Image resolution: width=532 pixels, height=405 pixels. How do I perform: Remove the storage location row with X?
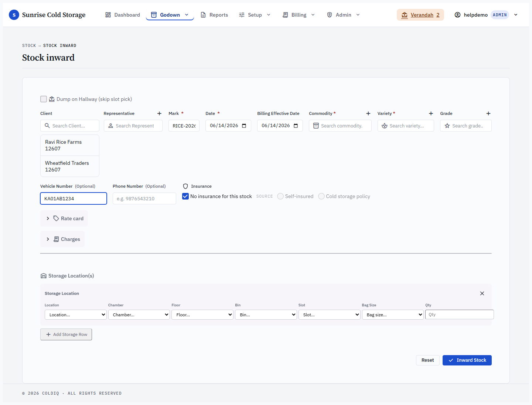(x=482, y=293)
